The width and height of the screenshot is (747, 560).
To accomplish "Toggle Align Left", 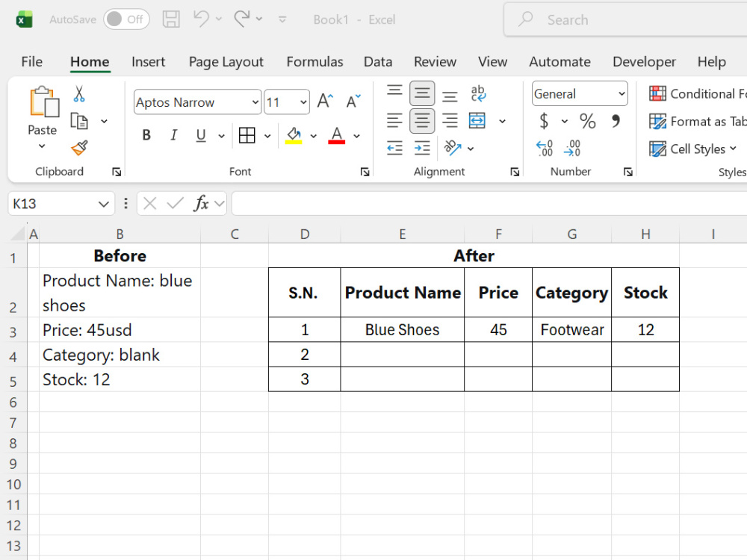I will [394, 121].
